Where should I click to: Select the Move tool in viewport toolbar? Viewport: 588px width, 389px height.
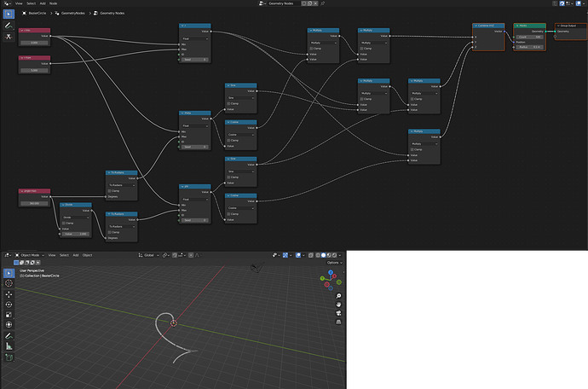(x=9, y=294)
